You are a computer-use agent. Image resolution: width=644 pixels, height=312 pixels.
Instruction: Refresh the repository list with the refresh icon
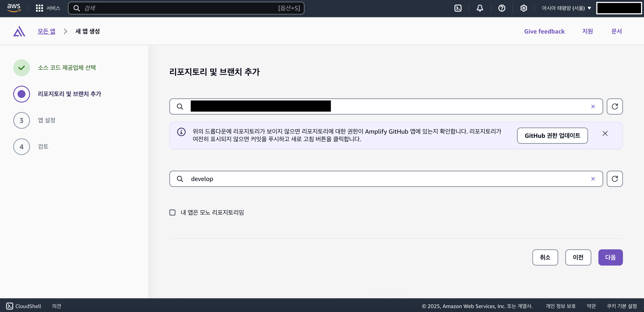615,106
